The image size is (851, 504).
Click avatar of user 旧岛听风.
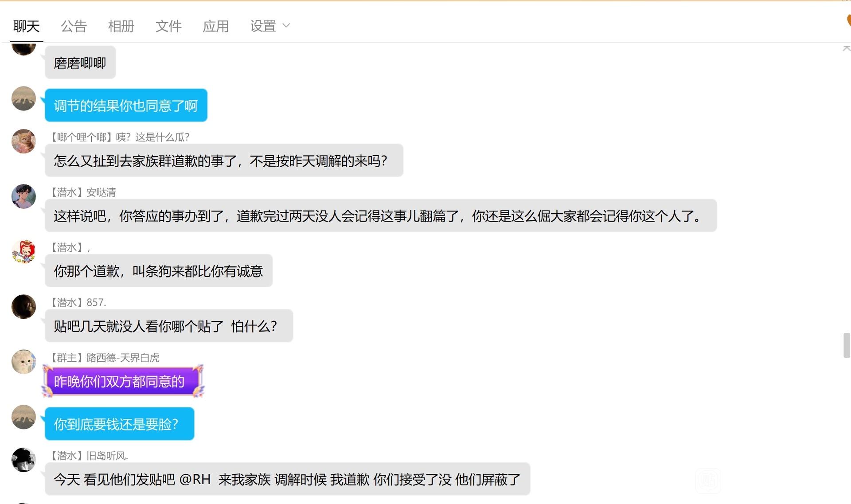click(23, 460)
